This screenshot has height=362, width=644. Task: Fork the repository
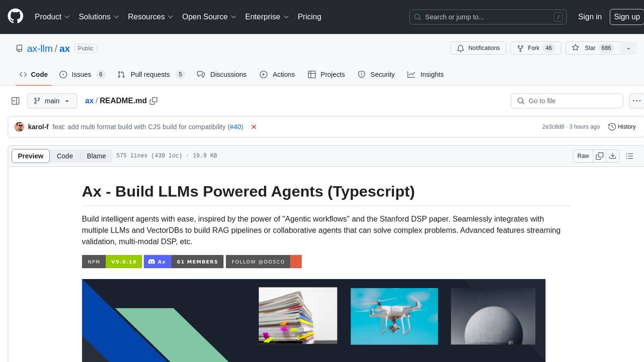[536, 48]
